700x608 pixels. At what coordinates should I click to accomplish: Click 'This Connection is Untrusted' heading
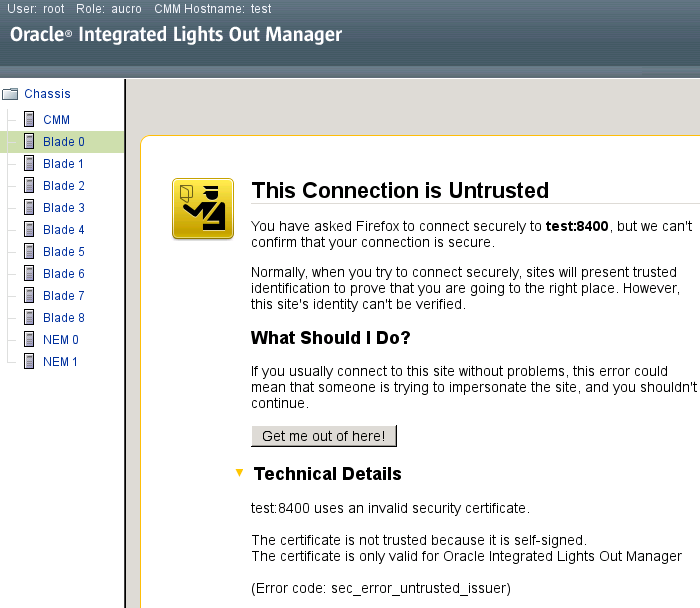[x=400, y=191]
